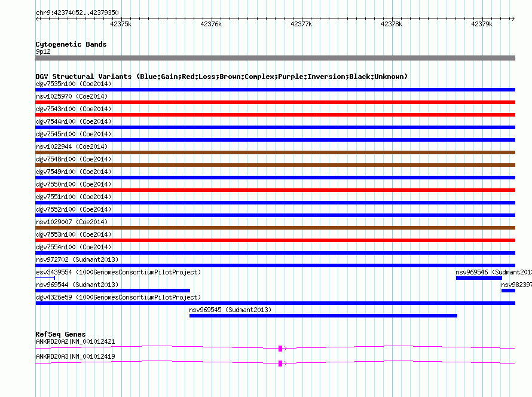
Task: Open the DGV Structural Variants track title
Action: tap(221, 77)
